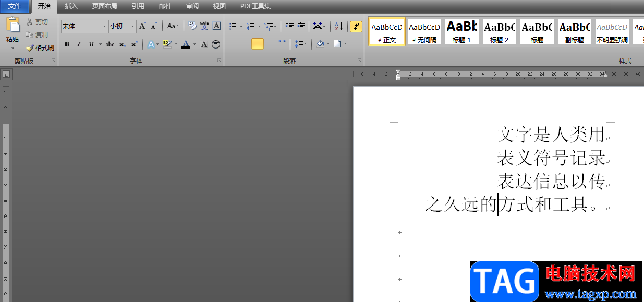Apply the 标题 1 (Heading 1) style
Image resolution: width=644 pixels, height=302 pixels.
pyautogui.click(x=461, y=32)
